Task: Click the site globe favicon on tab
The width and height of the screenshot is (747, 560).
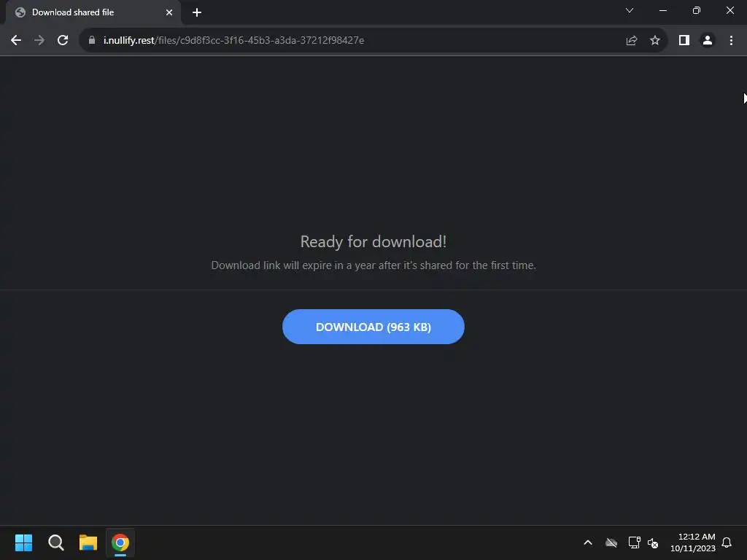Action: click(20, 12)
